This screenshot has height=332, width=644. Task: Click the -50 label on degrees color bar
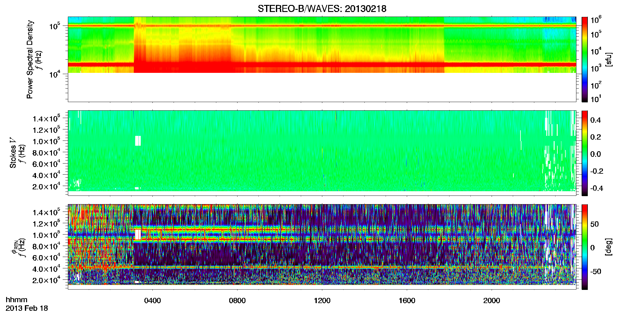(x=595, y=271)
